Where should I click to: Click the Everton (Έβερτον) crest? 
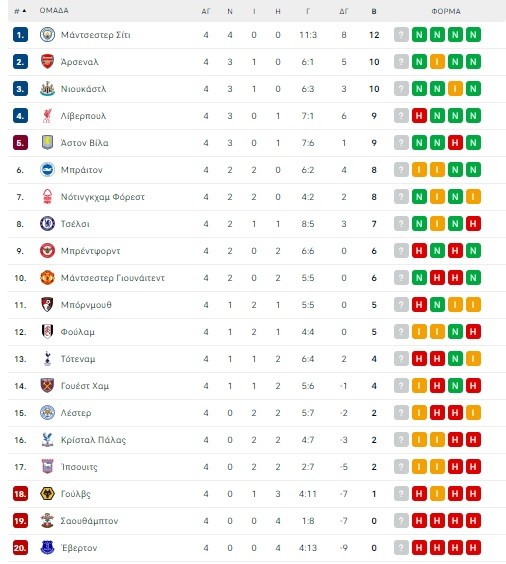tap(47, 547)
